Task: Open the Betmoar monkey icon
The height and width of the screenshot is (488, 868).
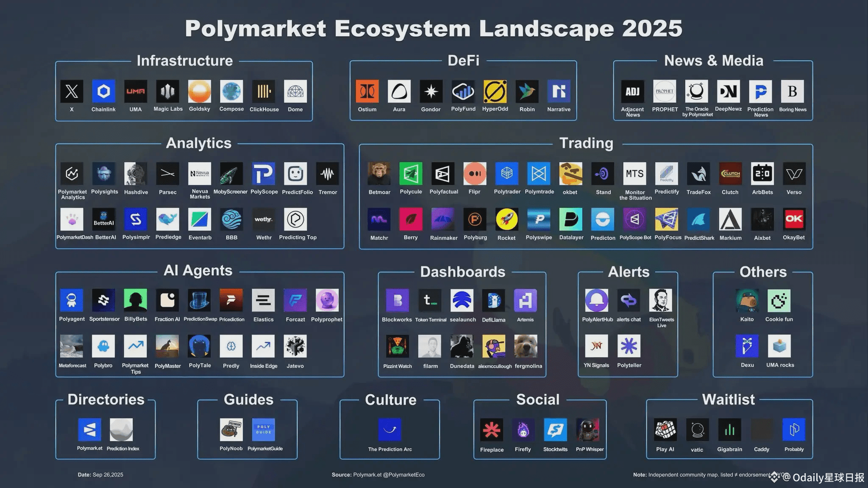Action: 379,173
